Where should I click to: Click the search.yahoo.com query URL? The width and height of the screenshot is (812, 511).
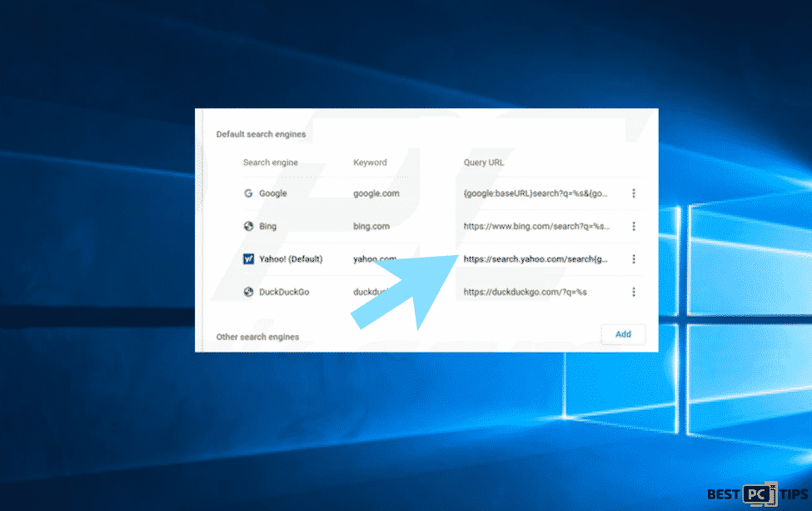(x=536, y=258)
